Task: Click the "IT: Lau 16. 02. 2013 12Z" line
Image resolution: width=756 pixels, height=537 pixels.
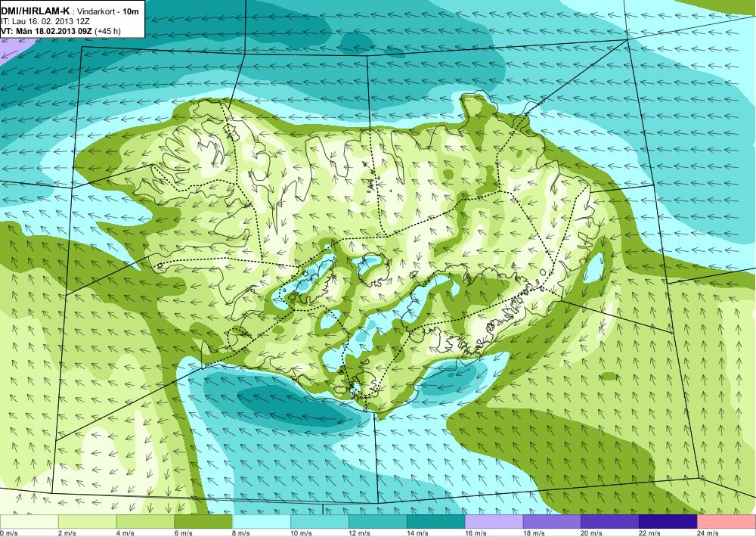Action: point(45,21)
